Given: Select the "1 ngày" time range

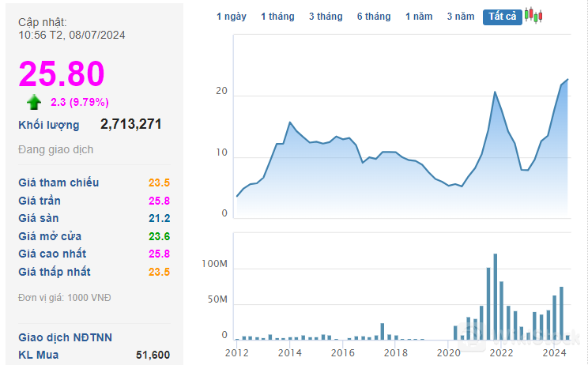Looking at the screenshot, I should pyautogui.click(x=232, y=17).
